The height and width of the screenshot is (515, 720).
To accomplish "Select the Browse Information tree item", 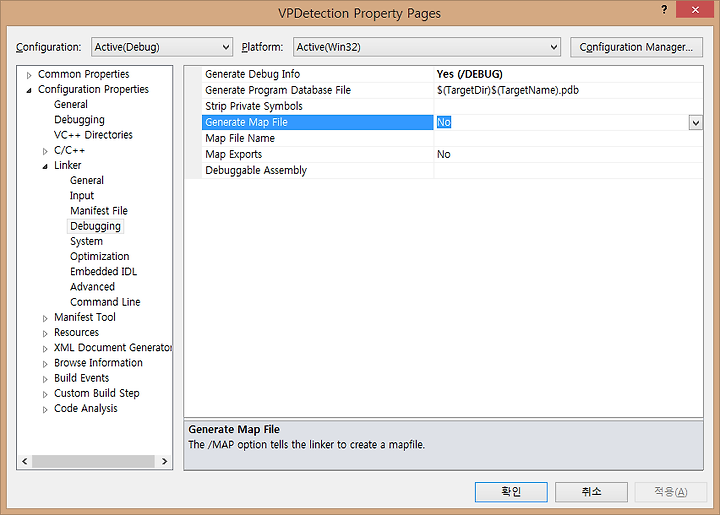I will pyautogui.click(x=98, y=362).
